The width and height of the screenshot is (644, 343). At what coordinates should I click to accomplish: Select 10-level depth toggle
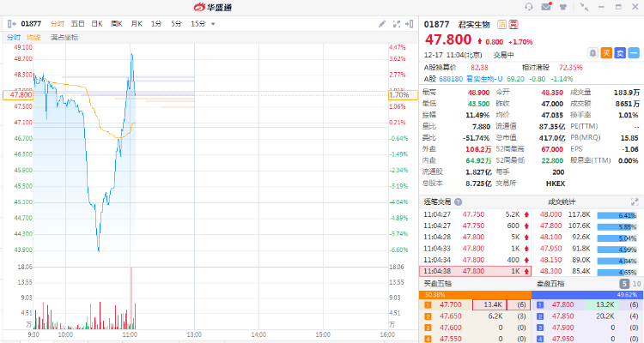pos(636,284)
